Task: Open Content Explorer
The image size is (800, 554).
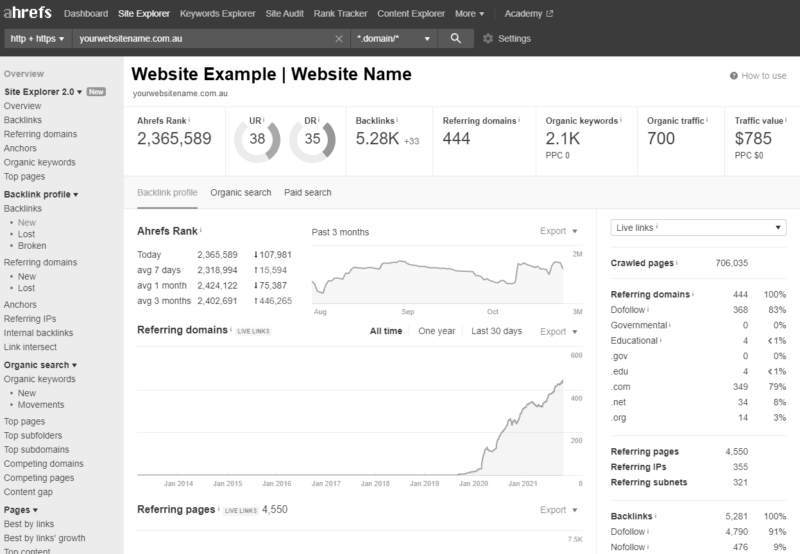Action: pos(411,14)
